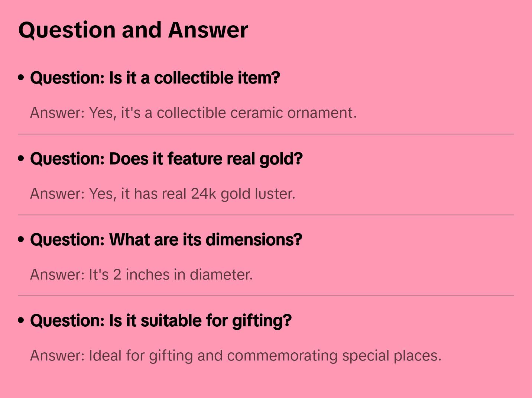Click divider line below the gold luster answer
The width and height of the screenshot is (532, 398).
tap(266, 215)
